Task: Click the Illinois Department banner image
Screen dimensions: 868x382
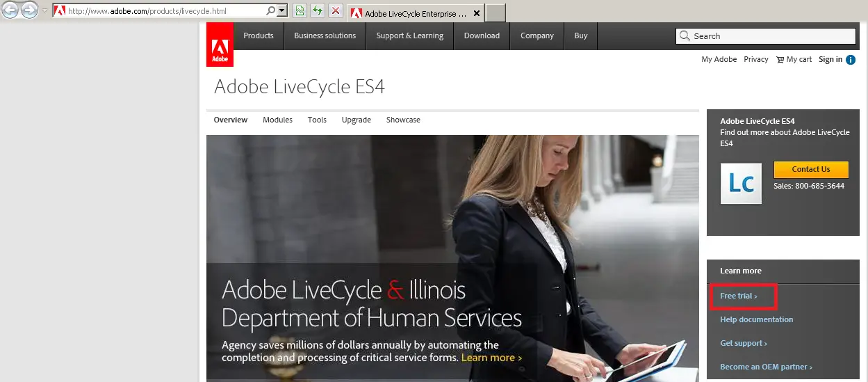Action: pyautogui.click(x=452, y=258)
